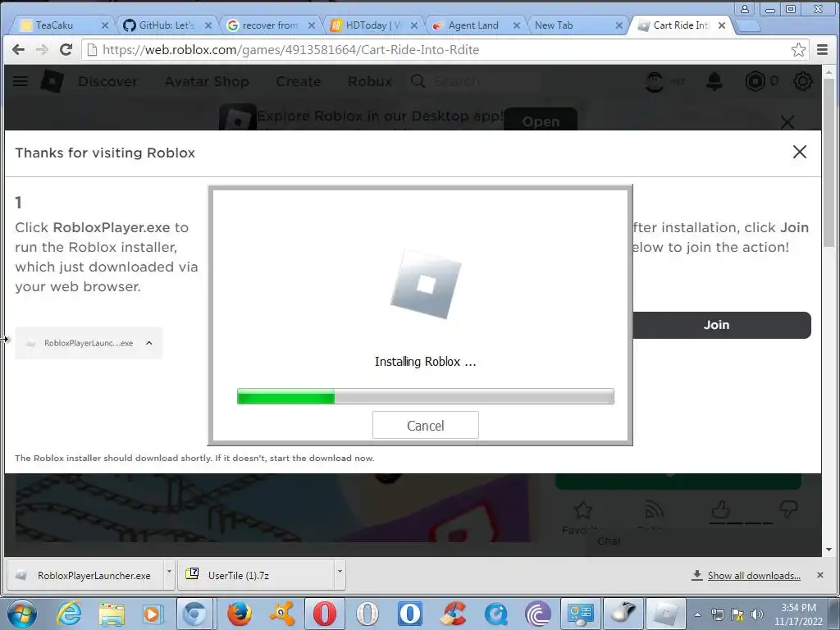This screenshot has width=840, height=630.
Task: Reload the page with the refresh icon
Action: (66, 50)
